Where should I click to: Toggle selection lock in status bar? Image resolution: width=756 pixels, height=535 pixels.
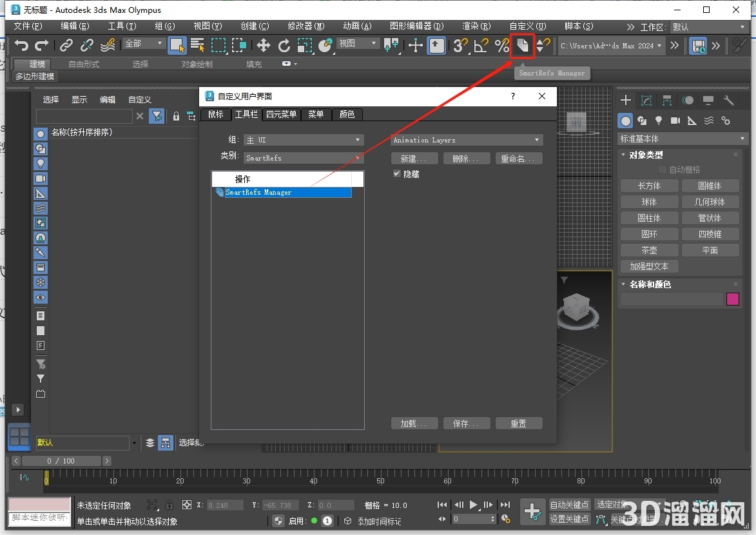click(x=170, y=505)
